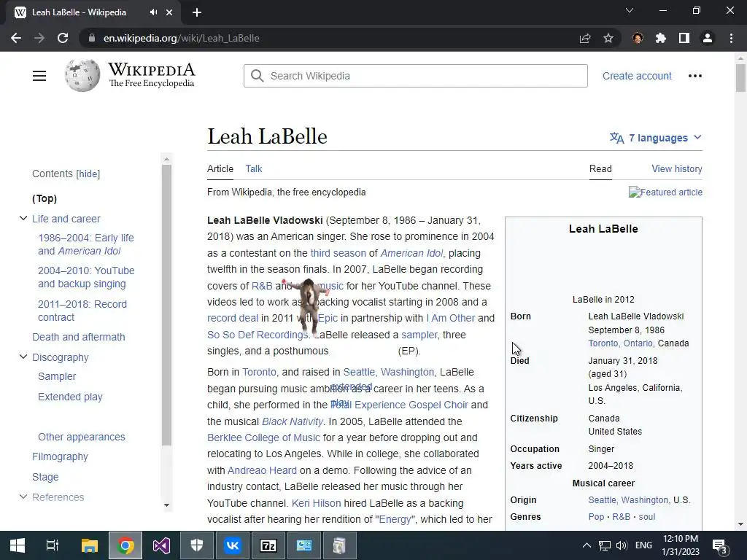Viewport: 747px width, 560px height.
Task: Jump to (Top) in contents
Action: pos(44,198)
